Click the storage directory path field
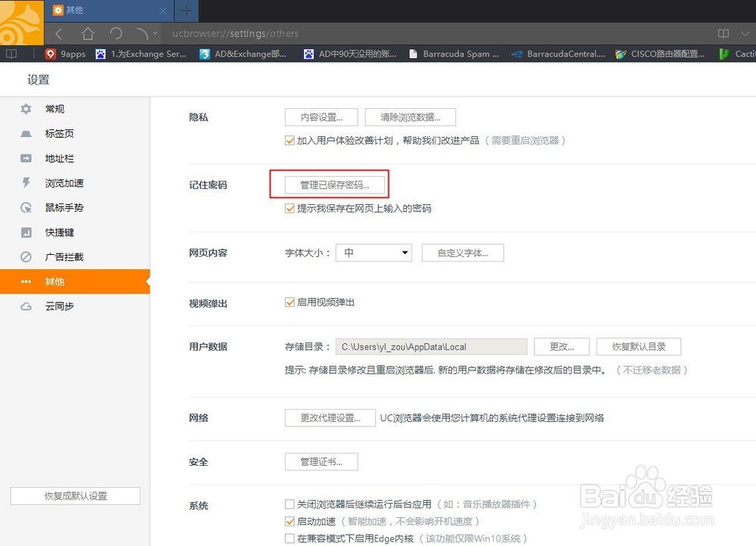Viewport: 756px width, 546px height. 431,346
